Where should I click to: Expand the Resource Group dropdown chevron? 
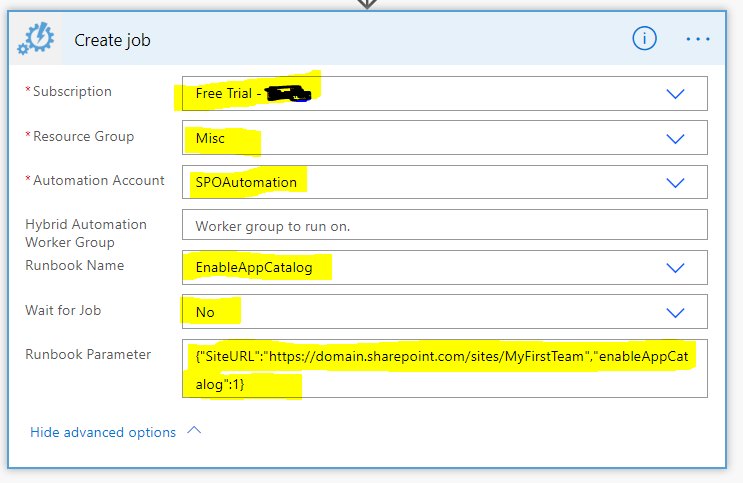click(675, 138)
